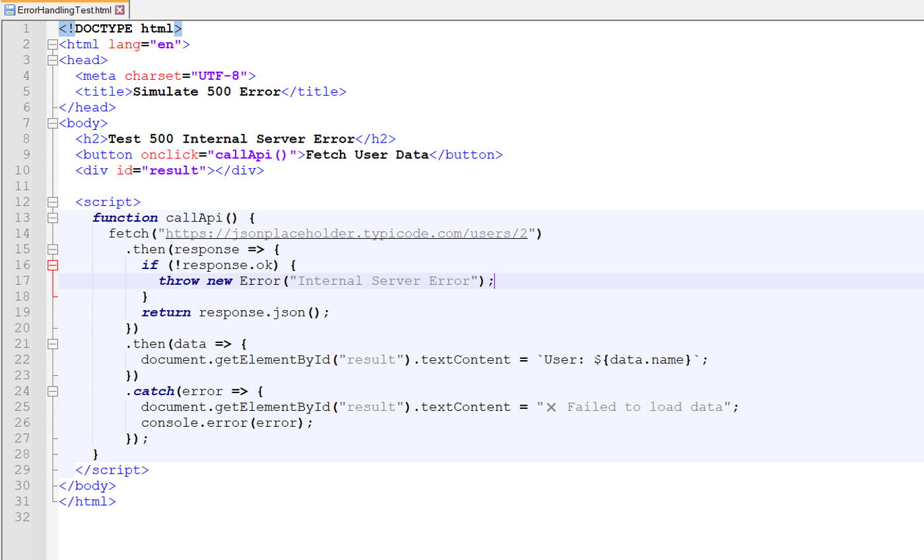Click the saved-file disk icon on the tab

point(10,11)
